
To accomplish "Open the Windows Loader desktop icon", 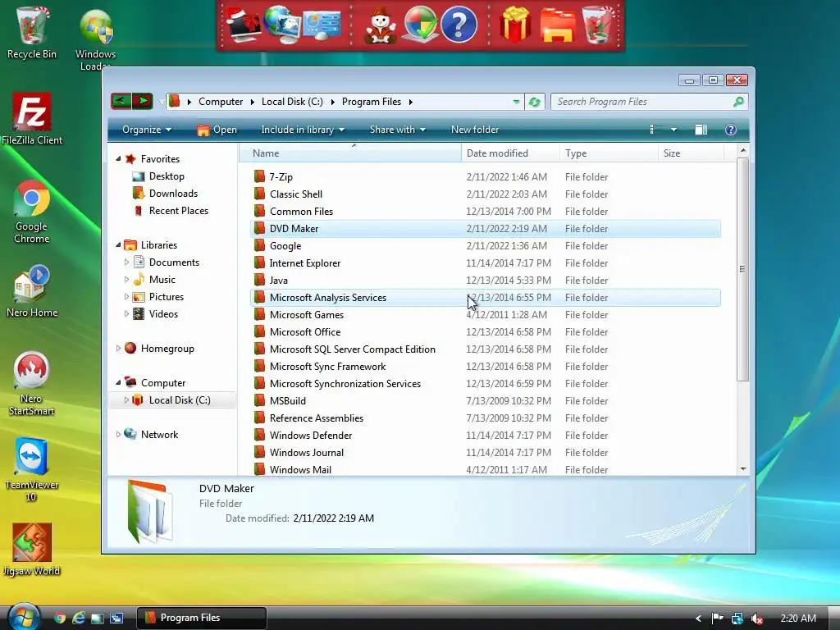I will point(96,38).
